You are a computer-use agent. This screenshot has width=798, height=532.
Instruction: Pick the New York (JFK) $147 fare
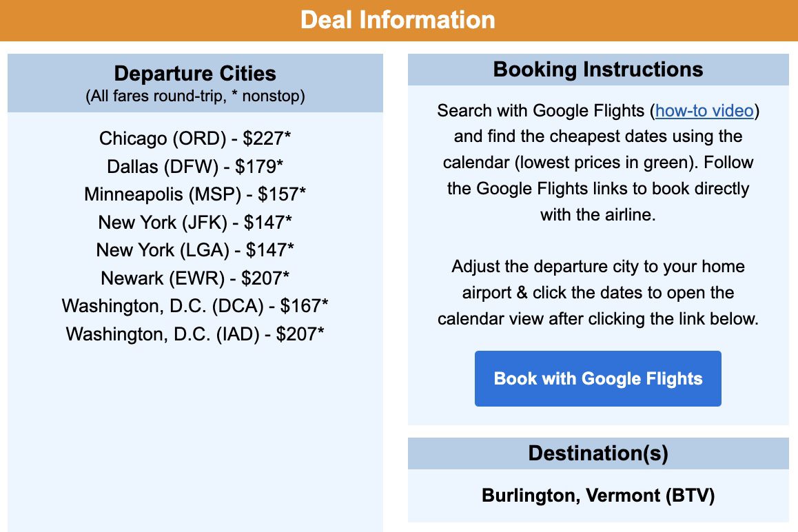195,222
